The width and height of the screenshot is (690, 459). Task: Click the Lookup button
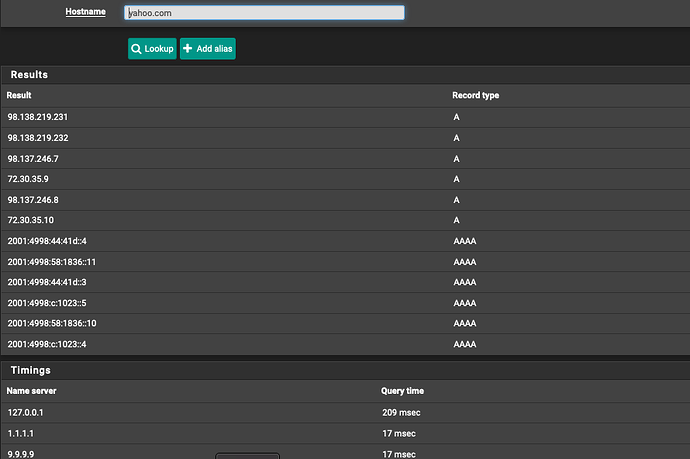click(152, 48)
